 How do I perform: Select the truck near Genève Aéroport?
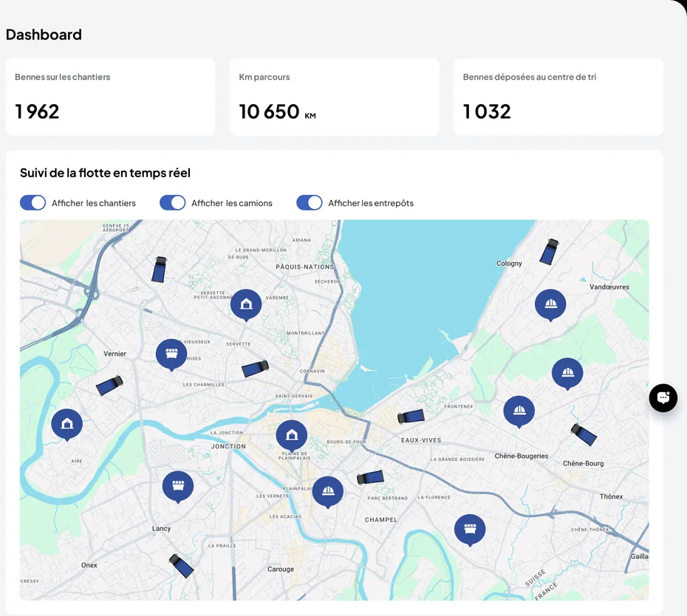160,270
